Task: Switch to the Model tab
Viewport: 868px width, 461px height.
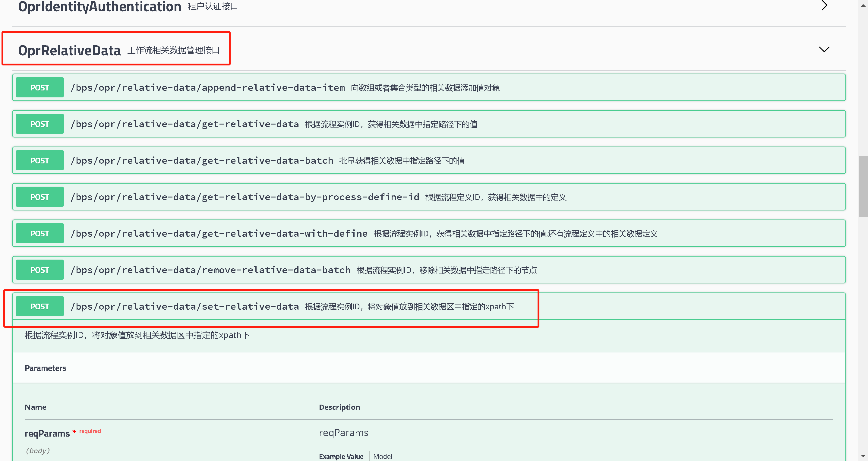Action: [383, 456]
